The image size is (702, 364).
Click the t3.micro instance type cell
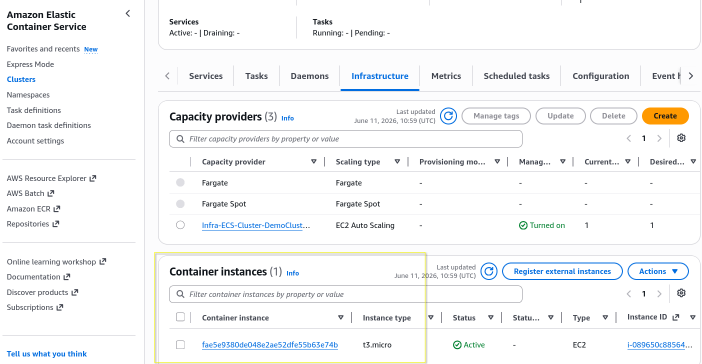click(377, 345)
